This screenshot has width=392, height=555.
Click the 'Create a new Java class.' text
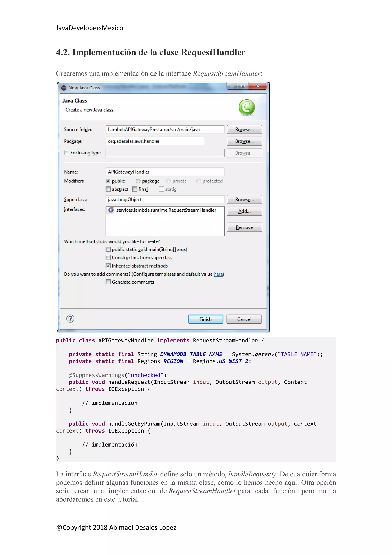[90, 110]
